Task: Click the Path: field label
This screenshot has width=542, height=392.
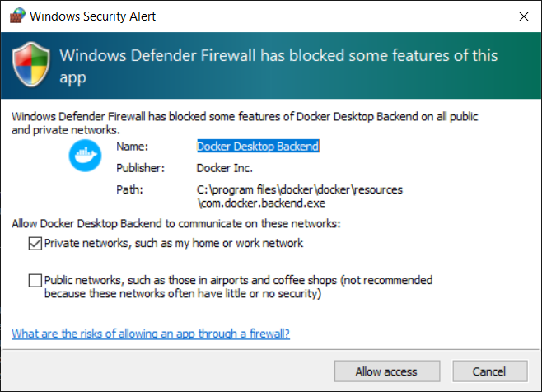Action: tap(130, 189)
